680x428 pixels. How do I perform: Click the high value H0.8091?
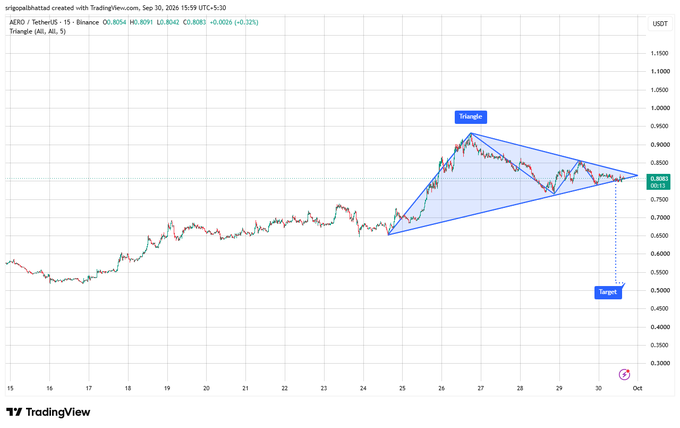pyautogui.click(x=141, y=22)
